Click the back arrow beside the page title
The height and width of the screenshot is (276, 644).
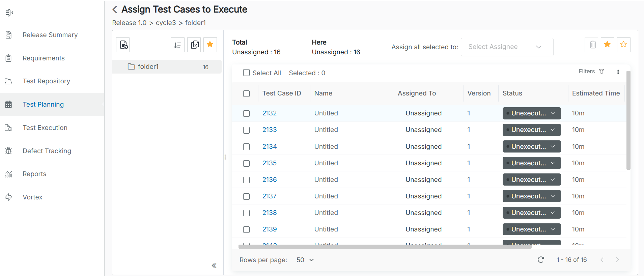pyautogui.click(x=115, y=9)
